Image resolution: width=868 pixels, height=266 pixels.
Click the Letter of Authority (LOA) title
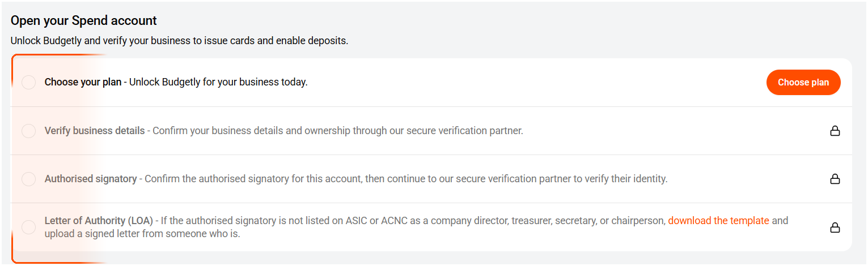click(99, 221)
